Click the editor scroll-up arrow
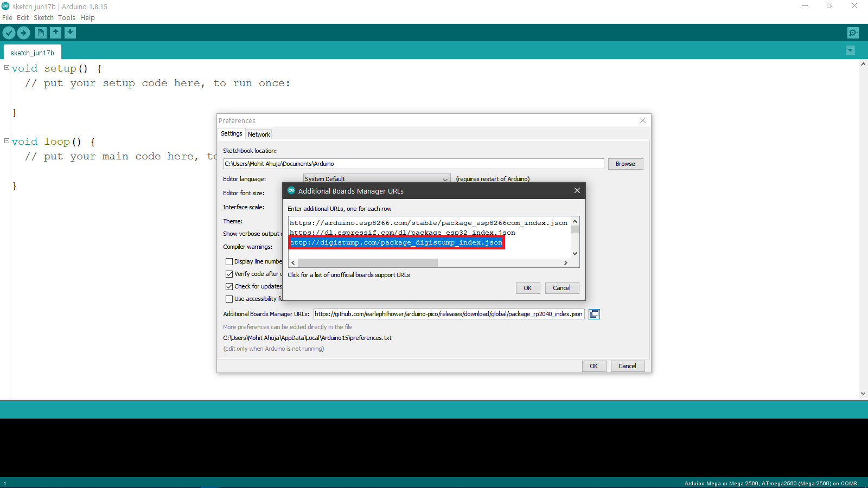The image size is (868, 488). pyautogui.click(x=863, y=64)
